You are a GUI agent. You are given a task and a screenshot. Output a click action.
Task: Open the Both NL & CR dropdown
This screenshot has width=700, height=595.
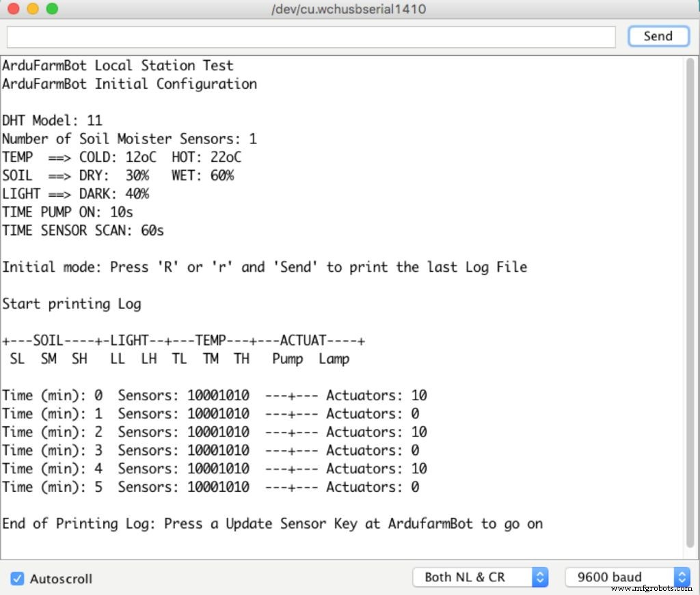tap(481, 577)
